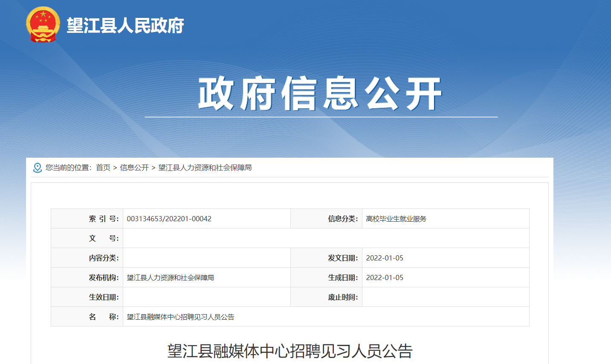Click the 索引号 row label
Screen dimensions: 611x364
pyautogui.click(x=104, y=219)
